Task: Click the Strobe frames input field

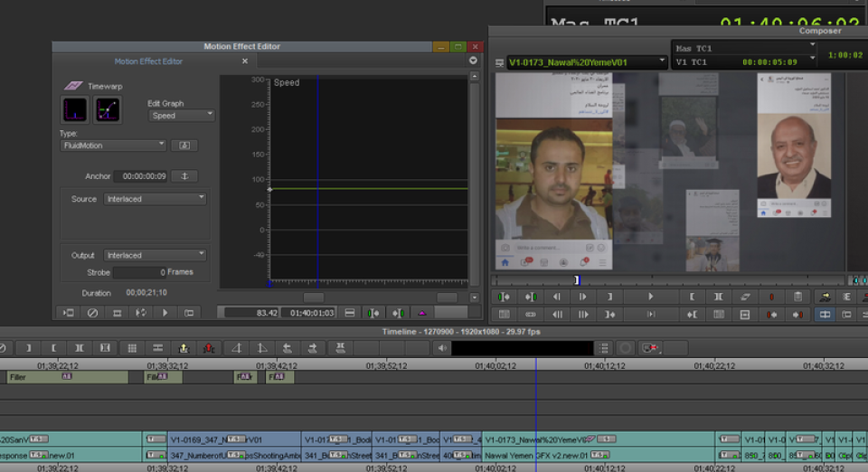Action: pos(140,272)
